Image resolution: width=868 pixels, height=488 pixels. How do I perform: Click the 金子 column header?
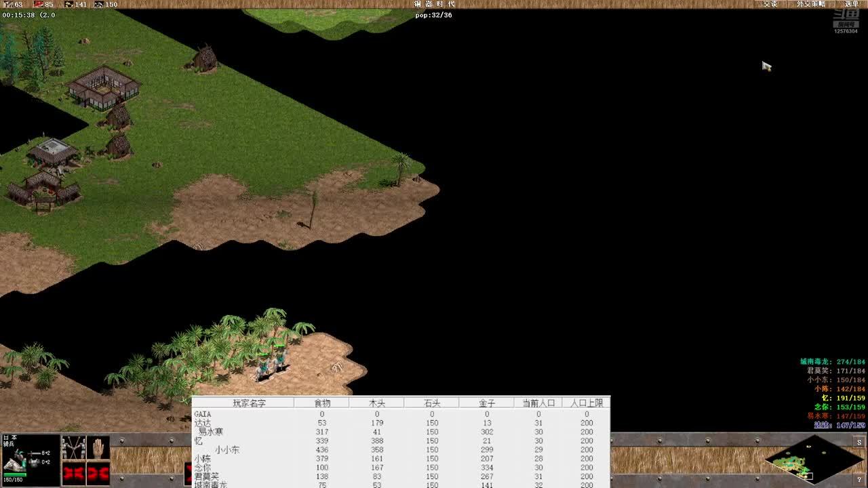pyautogui.click(x=487, y=403)
